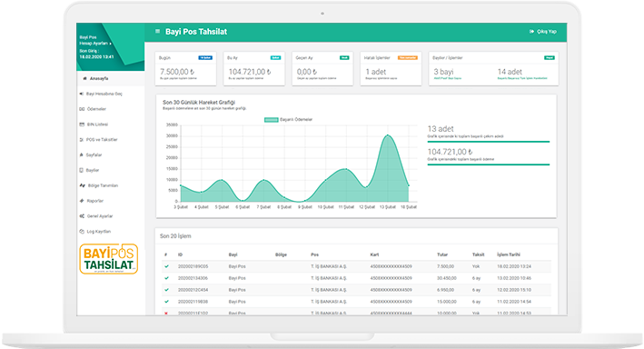Click green checkmark on row 202002119B38
644x349 pixels.
coord(166,302)
